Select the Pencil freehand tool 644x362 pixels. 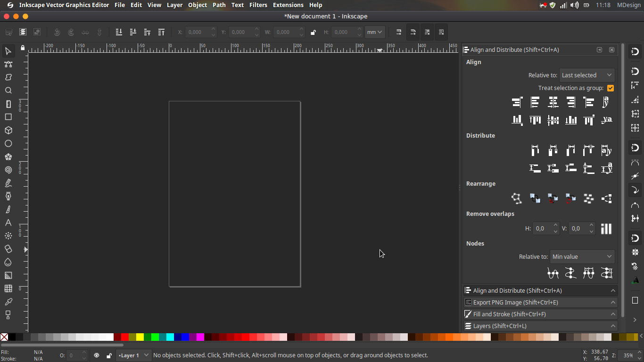click(8, 183)
